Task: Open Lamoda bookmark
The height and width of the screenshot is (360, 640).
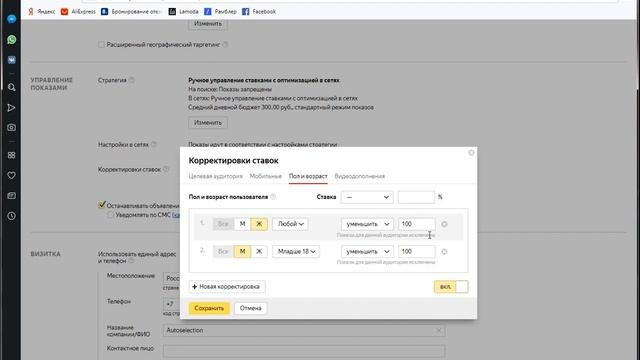Action: (184, 12)
